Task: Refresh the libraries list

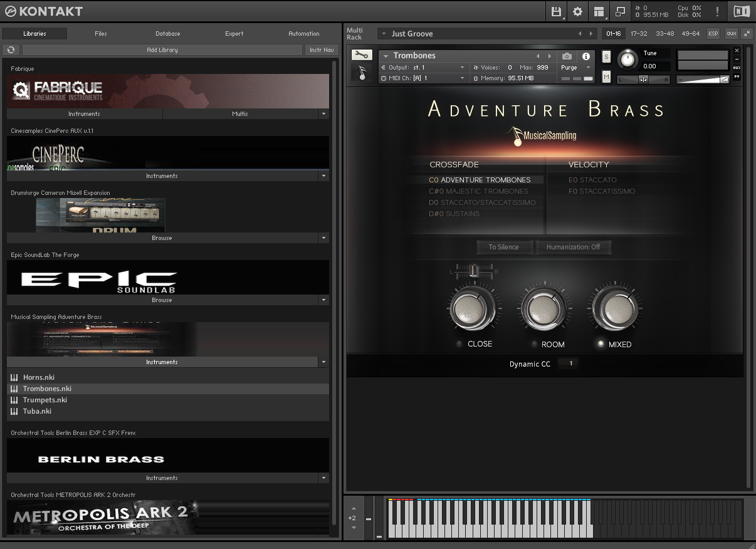Action: point(11,50)
